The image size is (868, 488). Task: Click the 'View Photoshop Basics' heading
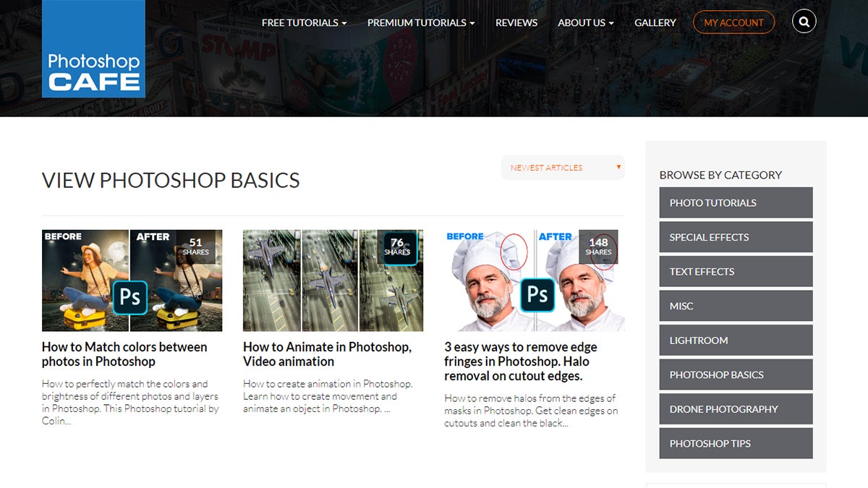tap(171, 180)
